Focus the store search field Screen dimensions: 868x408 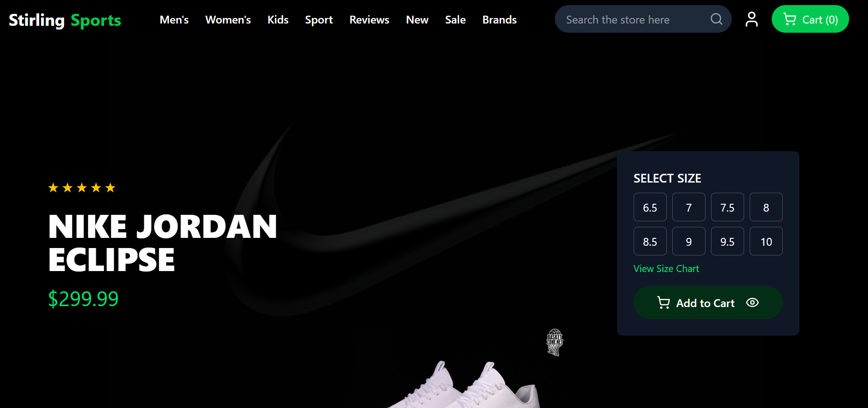click(x=633, y=20)
